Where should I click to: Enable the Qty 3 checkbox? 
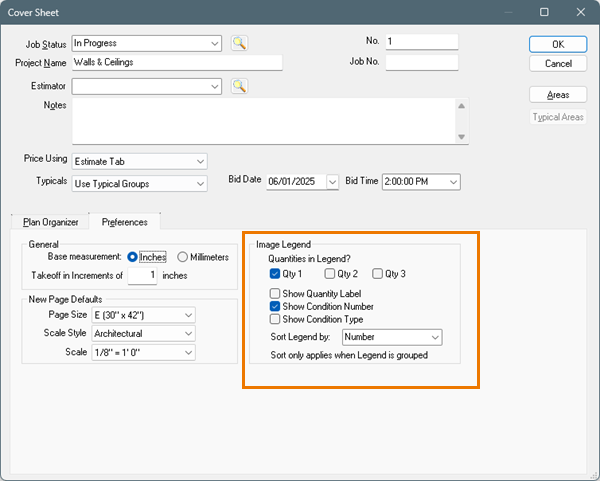point(377,274)
